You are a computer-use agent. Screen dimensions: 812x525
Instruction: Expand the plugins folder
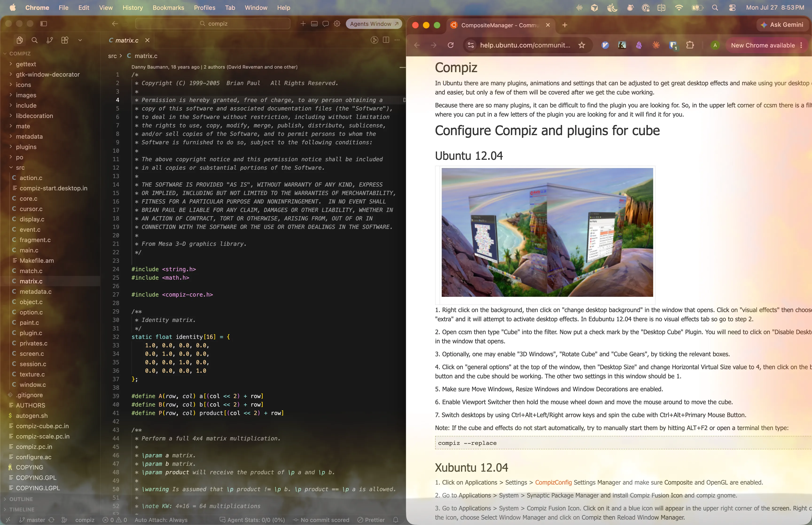pos(26,147)
